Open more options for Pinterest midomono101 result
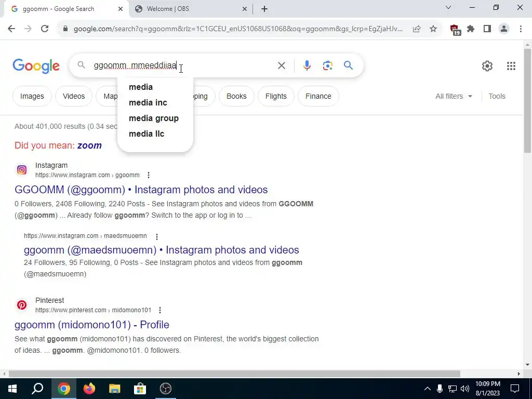The width and height of the screenshot is (532, 399). pyautogui.click(x=160, y=310)
